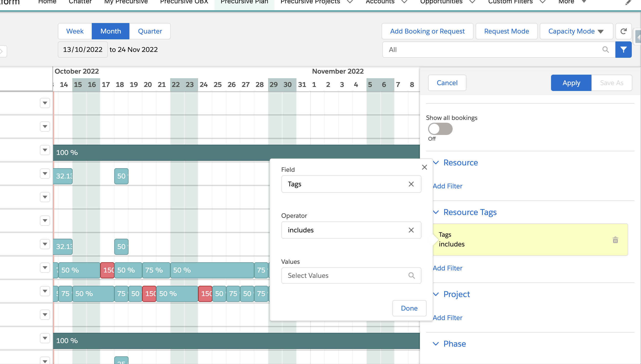The width and height of the screenshot is (641, 364).
Task: Open the Chatter menu item
Action: (80, 2)
